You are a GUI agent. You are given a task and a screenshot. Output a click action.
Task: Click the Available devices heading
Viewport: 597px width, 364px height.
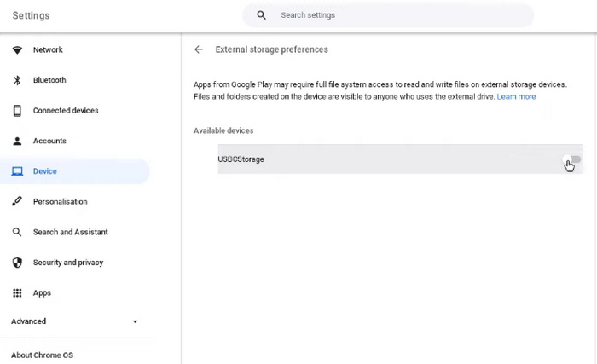click(x=223, y=130)
